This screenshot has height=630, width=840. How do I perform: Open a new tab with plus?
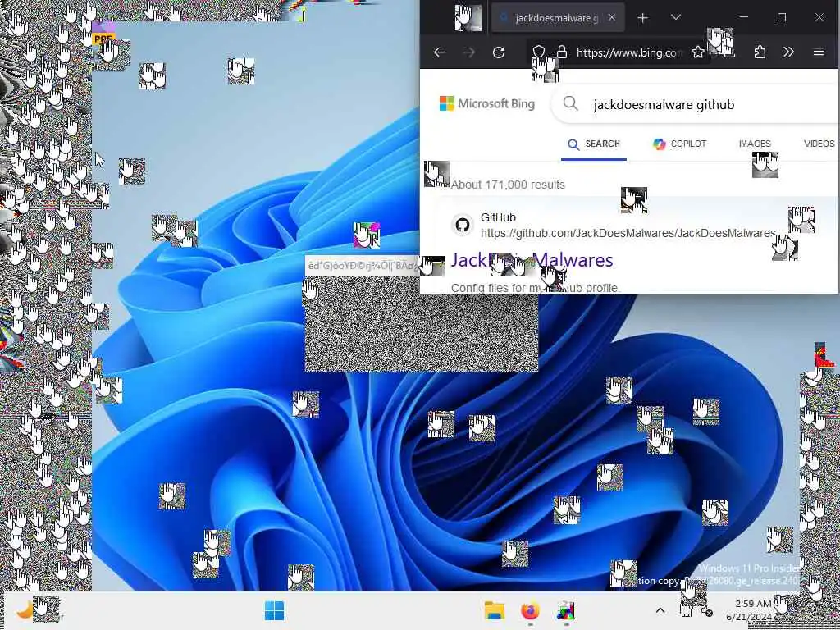point(643,18)
